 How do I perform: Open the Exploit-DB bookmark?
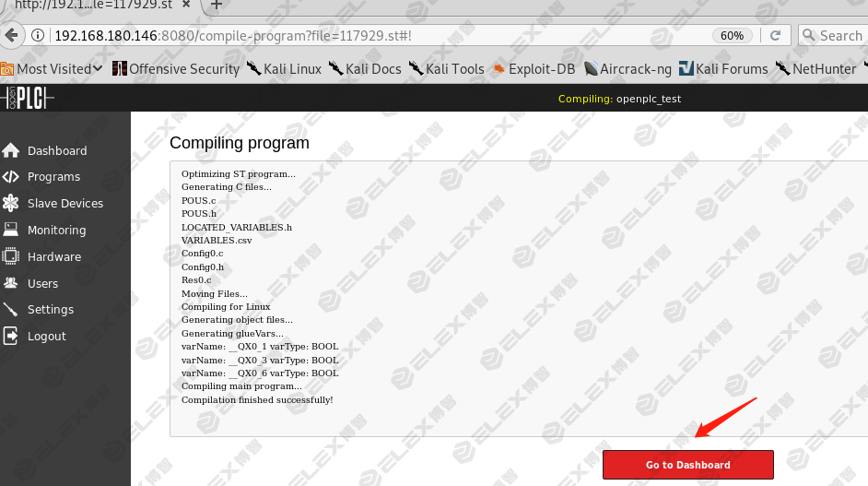pos(533,69)
